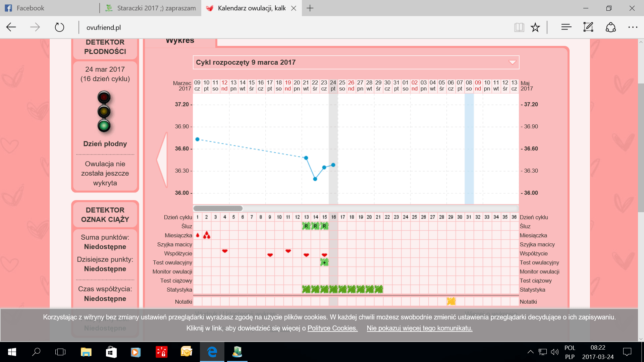The height and width of the screenshot is (362, 644).
Task: Open the Microsoft Store taskbar icon
Action: 111,352
